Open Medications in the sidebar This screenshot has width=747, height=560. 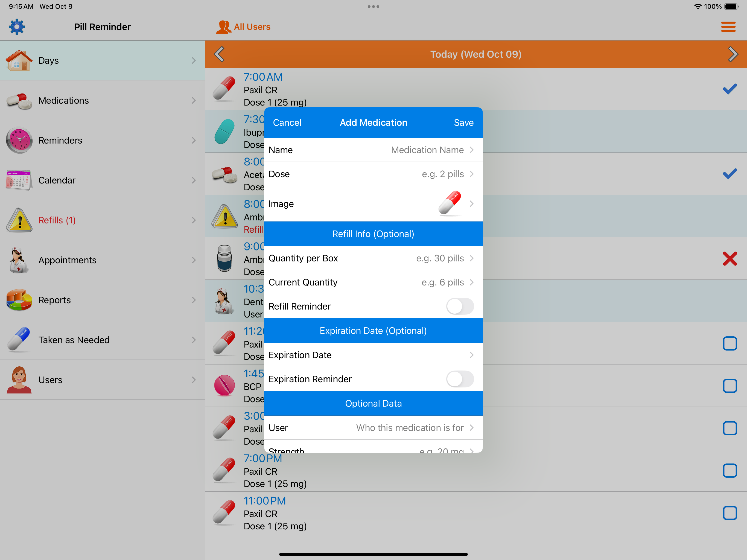[x=102, y=100]
